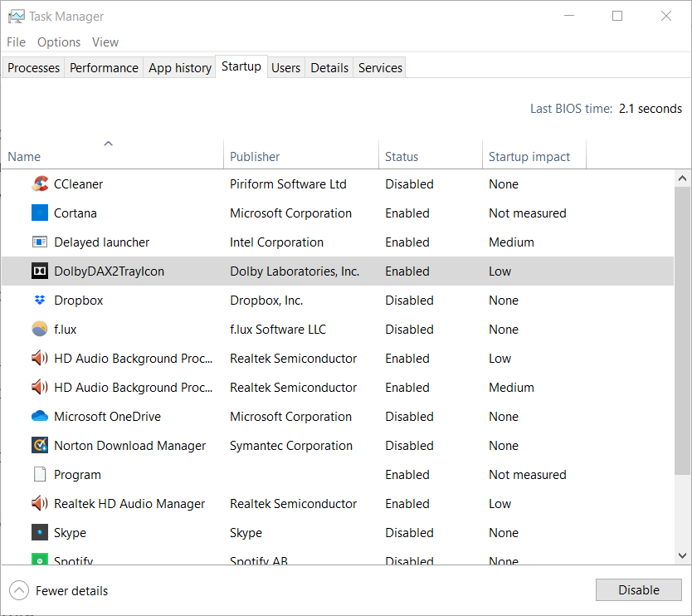Select the Program entry name
Viewport: 692px width, 616px height.
77,474
